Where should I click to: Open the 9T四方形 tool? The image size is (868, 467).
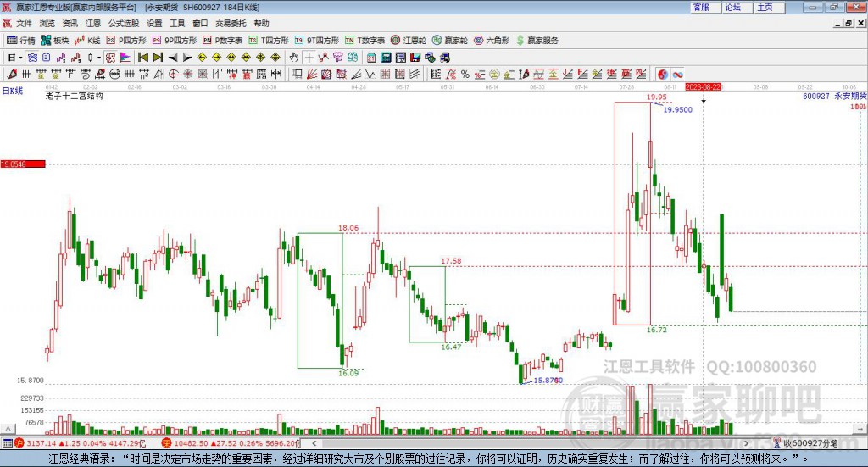pos(317,41)
